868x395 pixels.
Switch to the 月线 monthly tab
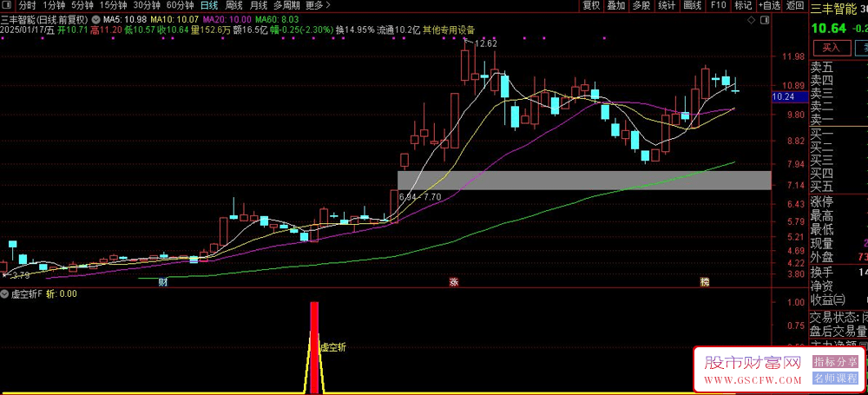click(x=258, y=5)
